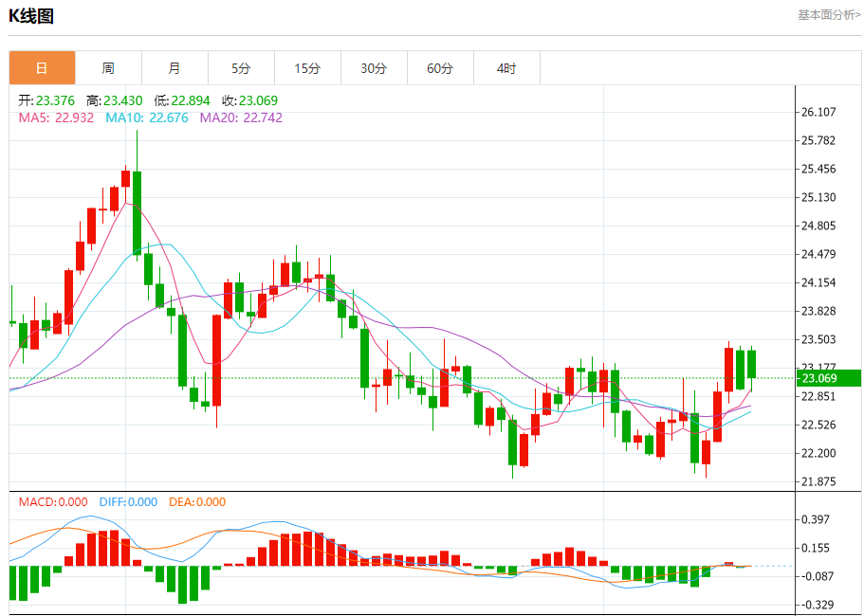
Task: Switch to the 周 weekly tab
Action: click(x=108, y=68)
